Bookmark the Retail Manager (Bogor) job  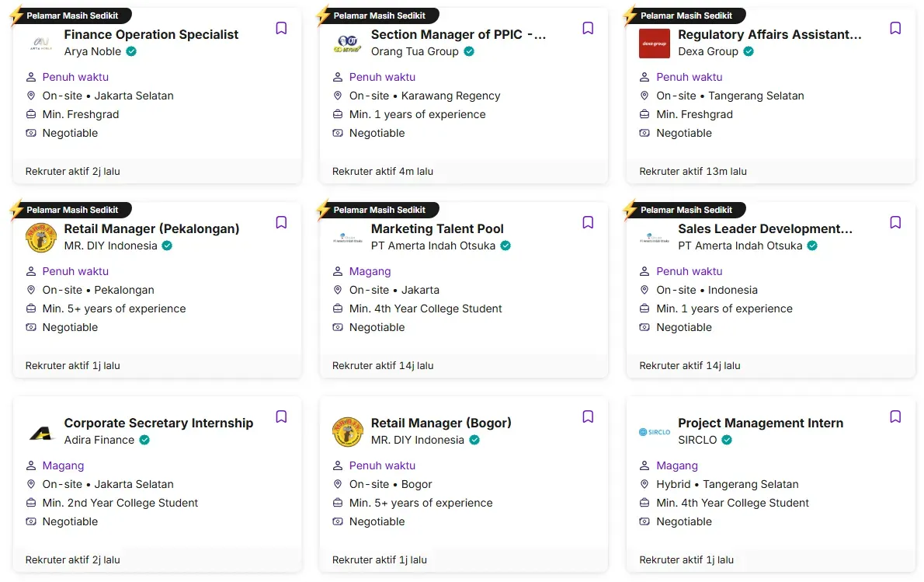click(588, 417)
